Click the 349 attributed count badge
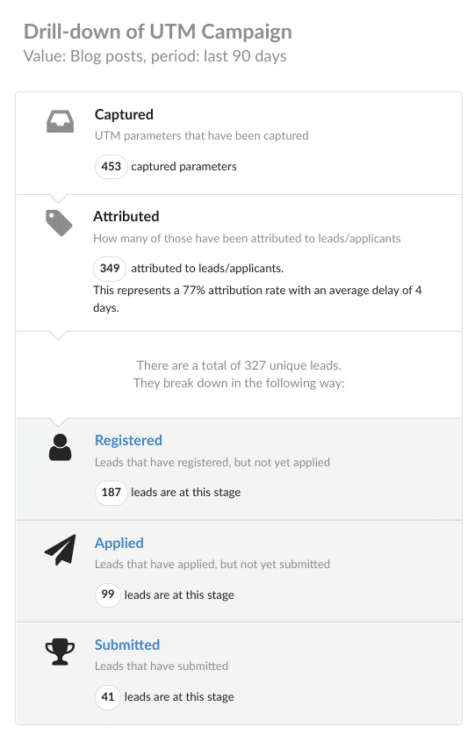The image size is (475, 735). pyautogui.click(x=110, y=268)
